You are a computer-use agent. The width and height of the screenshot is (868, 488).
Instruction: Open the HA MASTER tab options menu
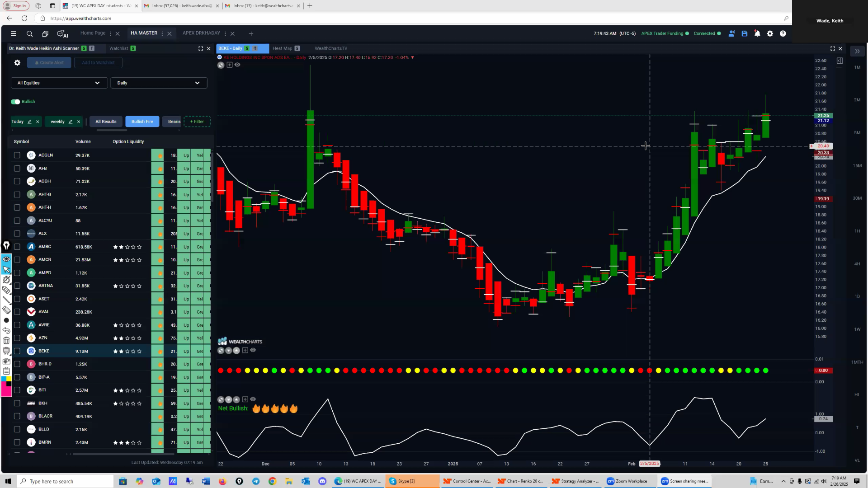pyautogui.click(x=162, y=33)
